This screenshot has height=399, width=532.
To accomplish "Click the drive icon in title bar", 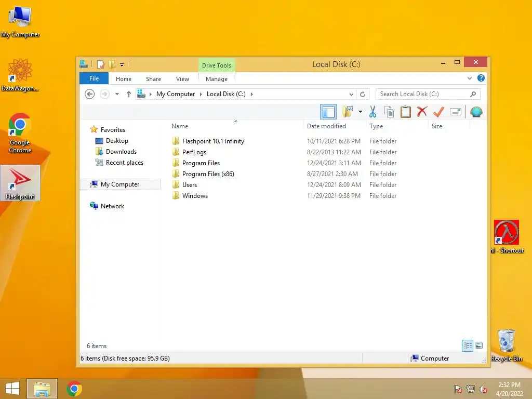I will click(84, 64).
